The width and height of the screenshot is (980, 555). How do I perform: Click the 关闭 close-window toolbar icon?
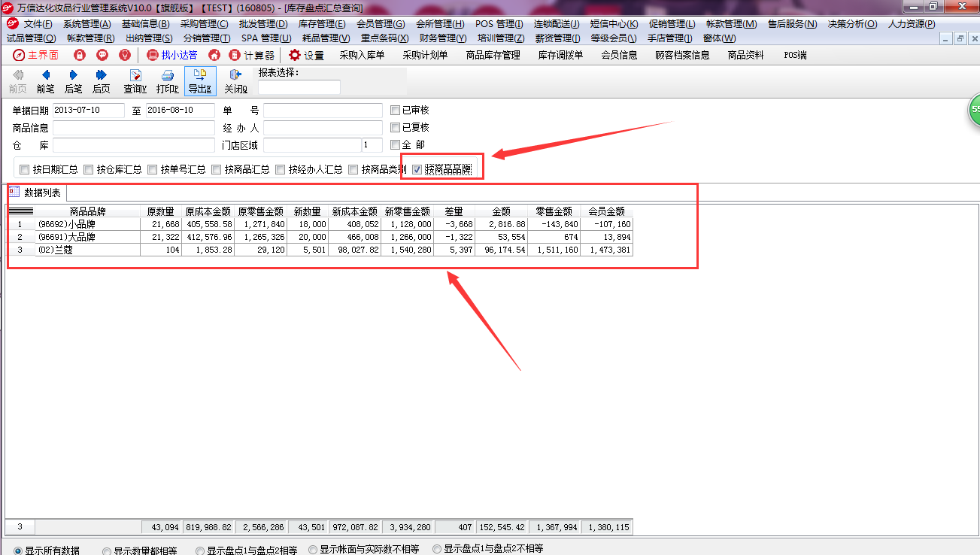[x=235, y=81]
